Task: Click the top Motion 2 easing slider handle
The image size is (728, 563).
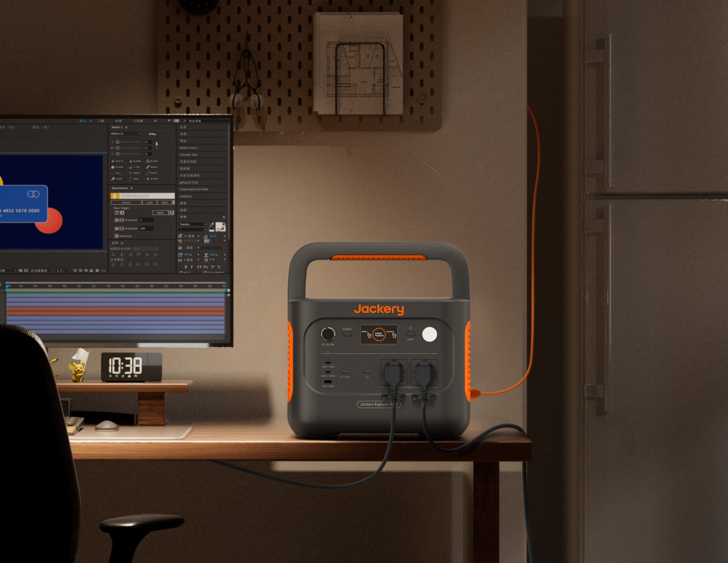Action: (117, 142)
